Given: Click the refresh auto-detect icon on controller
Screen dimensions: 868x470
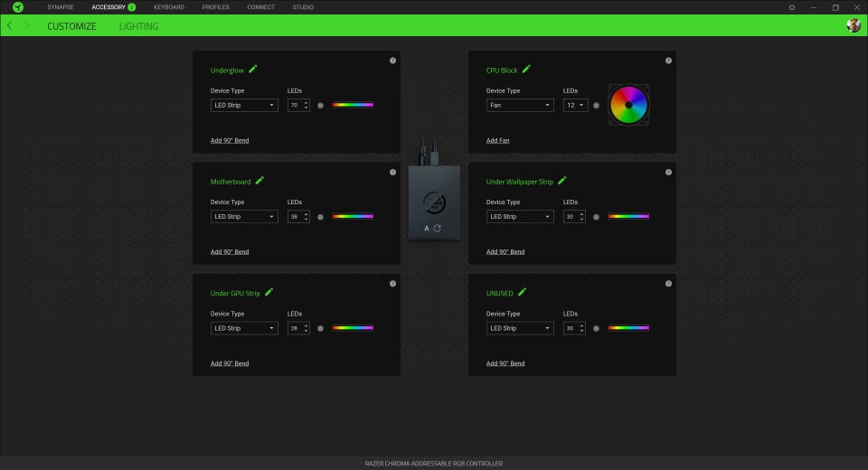Looking at the screenshot, I should pos(438,228).
